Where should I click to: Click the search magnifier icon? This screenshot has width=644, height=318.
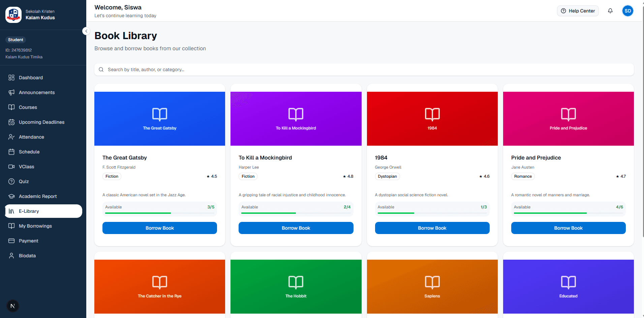[101, 69]
